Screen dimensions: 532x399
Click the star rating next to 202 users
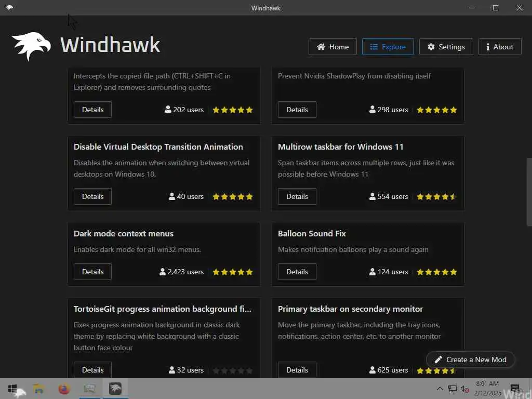pos(233,110)
